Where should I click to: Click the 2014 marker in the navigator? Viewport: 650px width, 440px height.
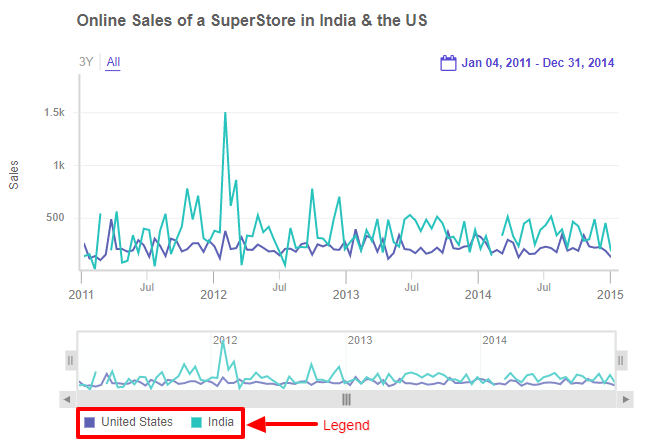pyautogui.click(x=494, y=340)
